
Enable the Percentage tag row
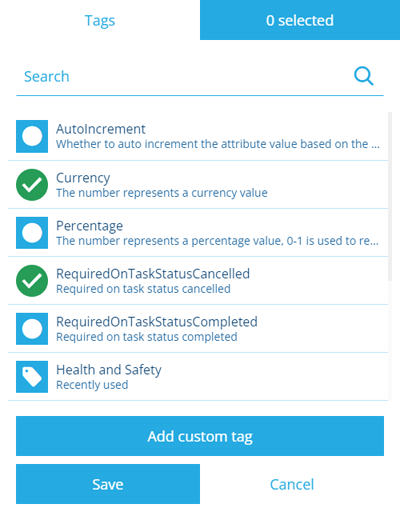198,233
